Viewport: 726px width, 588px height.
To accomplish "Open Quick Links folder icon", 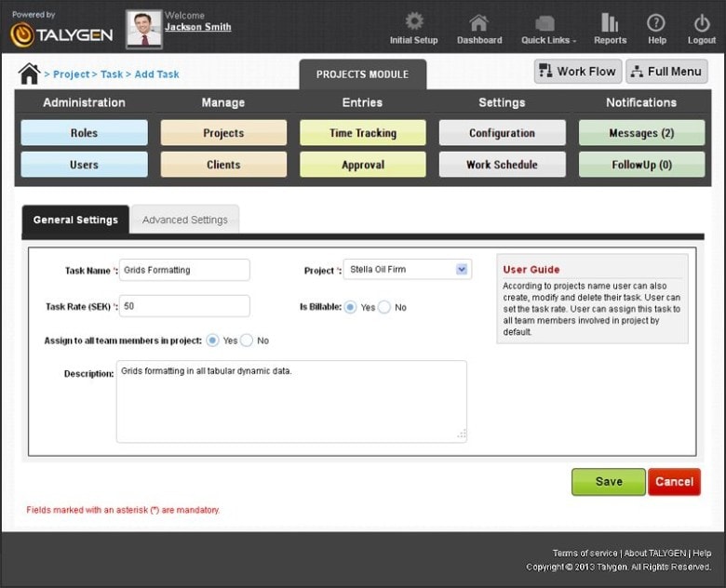I will [x=544, y=23].
